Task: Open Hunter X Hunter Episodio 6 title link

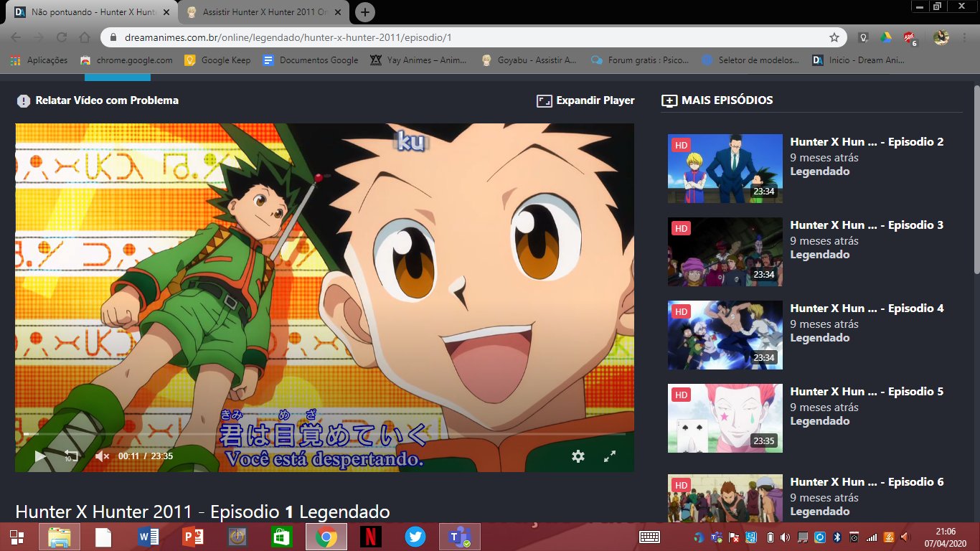Action: click(867, 482)
